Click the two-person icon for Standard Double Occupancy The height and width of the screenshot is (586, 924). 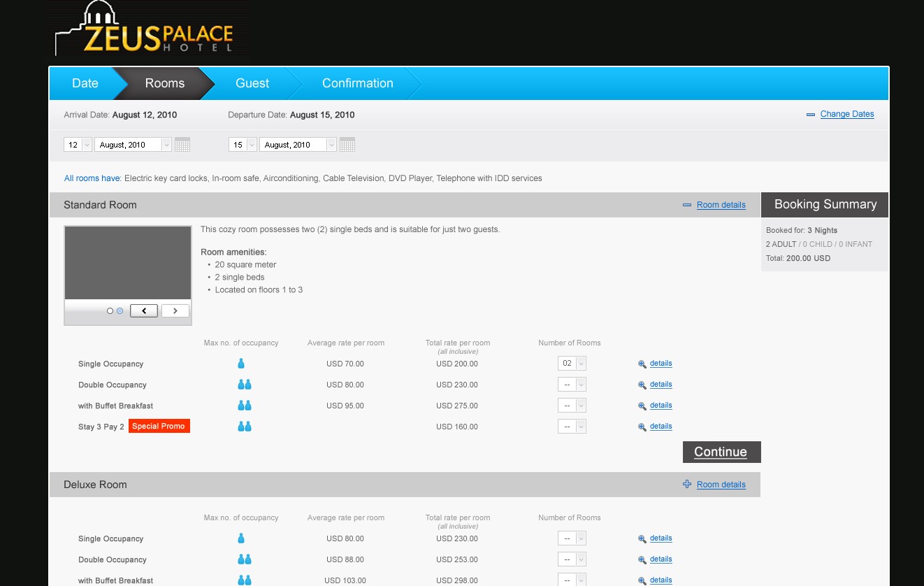pos(244,385)
